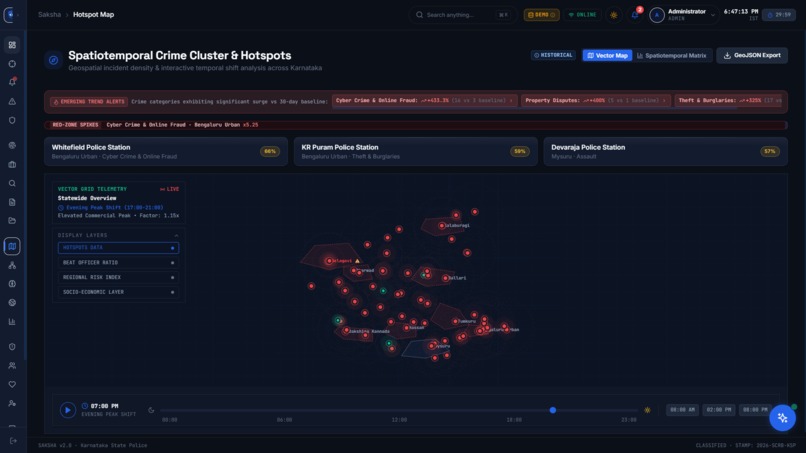806x453 pixels.
Task: Open the briefcase icon in sidebar
Action: pyautogui.click(x=12, y=165)
